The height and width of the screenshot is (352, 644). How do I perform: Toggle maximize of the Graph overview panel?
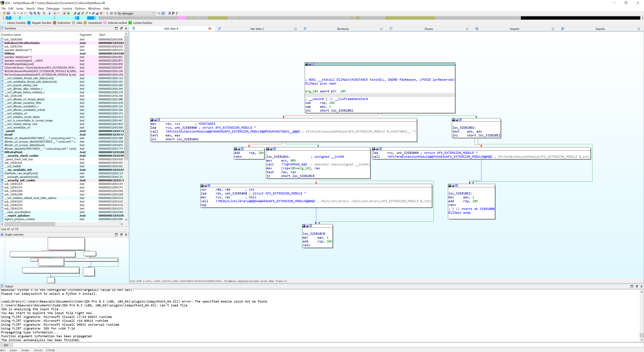point(116,234)
